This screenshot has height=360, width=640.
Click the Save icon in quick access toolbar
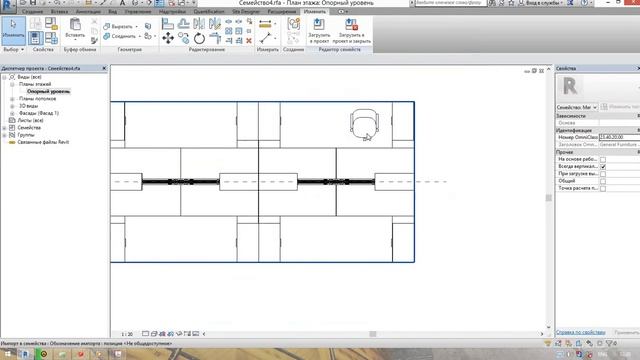point(33,3)
